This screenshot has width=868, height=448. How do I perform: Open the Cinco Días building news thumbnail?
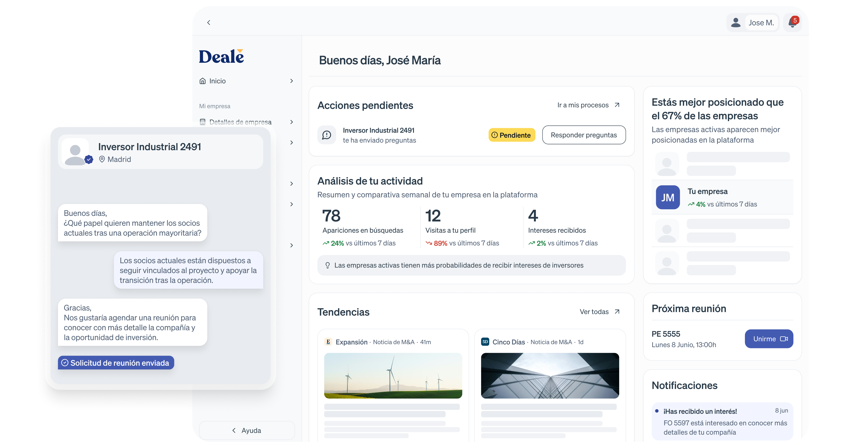pyautogui.click(x=550, y=376)
